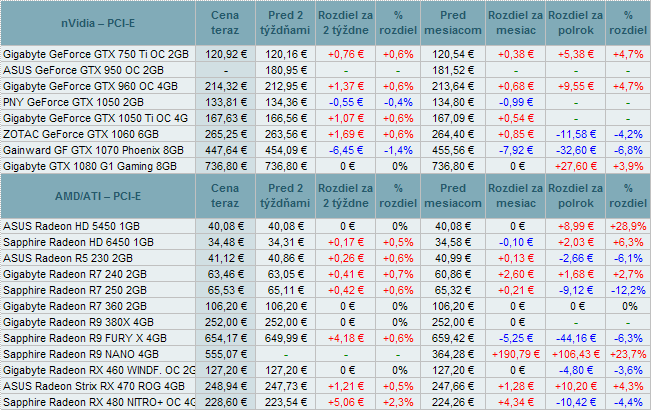This screenshot has width=651, height=410.
Task: Click the ASUS GeForce GTX 950 OC 2GB row name
Action: (x=83, y=70)
